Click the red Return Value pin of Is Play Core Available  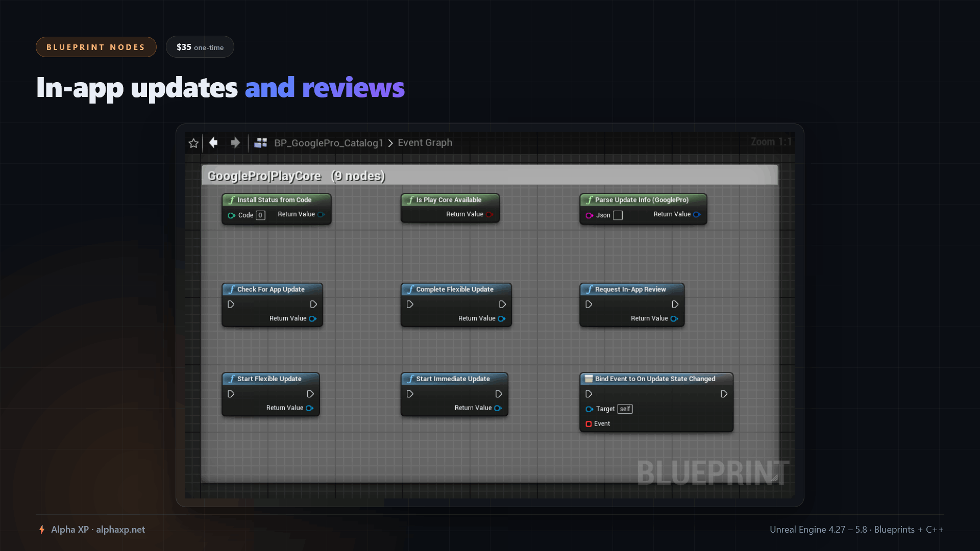pyautogui.click(x=489, y=214)
